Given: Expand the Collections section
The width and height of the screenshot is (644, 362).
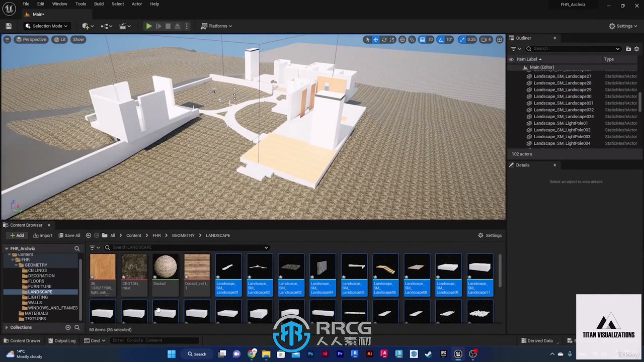Looking at the screenshot, I should pos(7,327).
